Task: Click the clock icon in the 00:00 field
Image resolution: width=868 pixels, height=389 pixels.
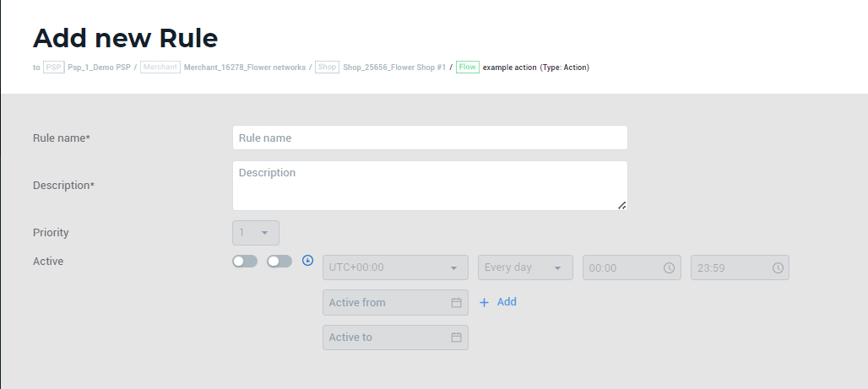Action: point(669,267)
